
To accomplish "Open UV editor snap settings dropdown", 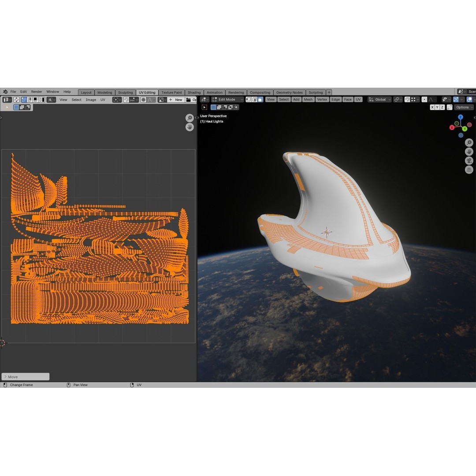I will pyautogui.click(x=134, y=100).
